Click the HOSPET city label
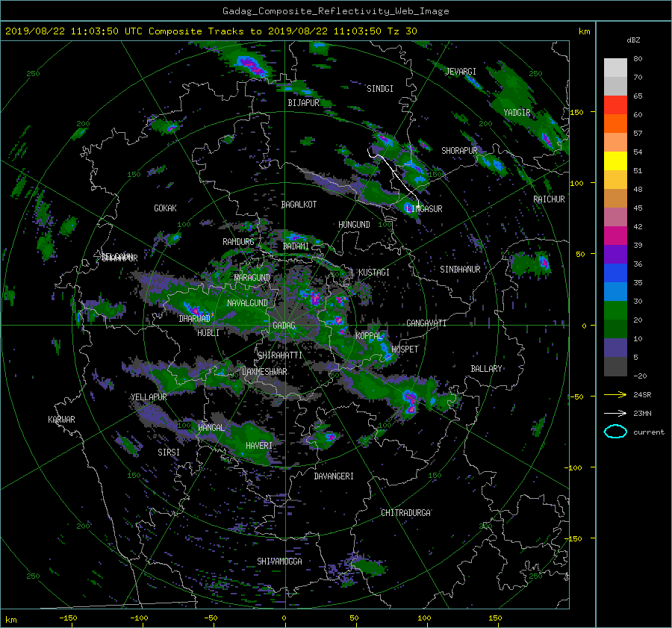 click(x=405, y=349)
